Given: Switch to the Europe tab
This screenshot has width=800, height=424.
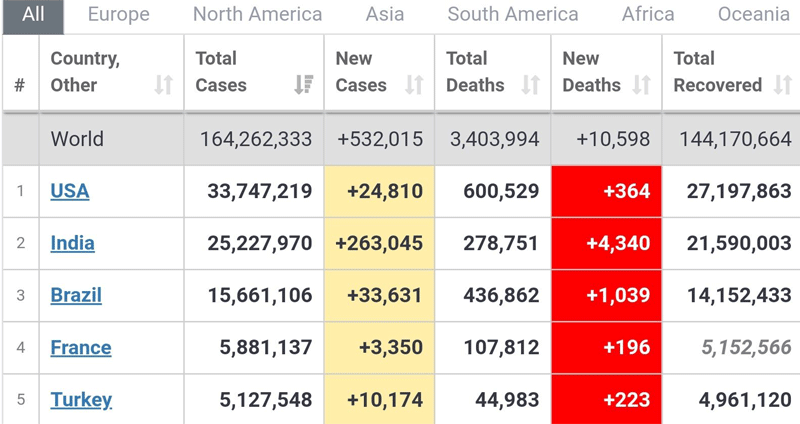Looking at the screenshot, I should pos(118,15).
